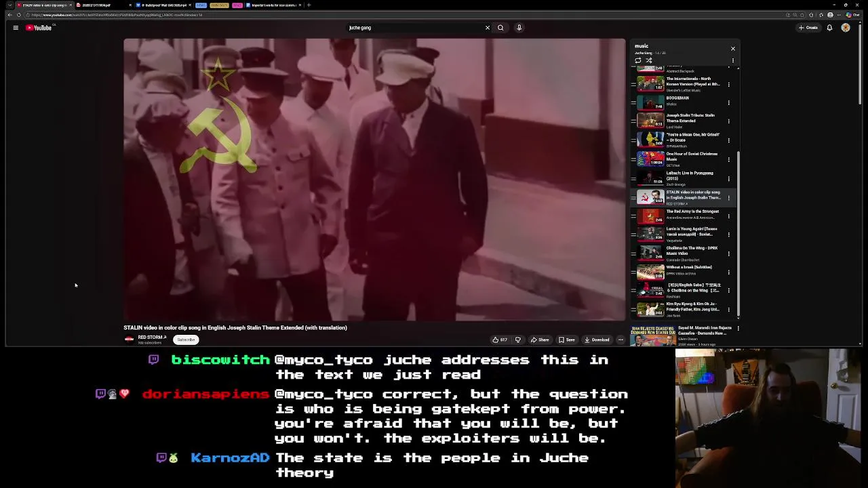Viewport: 868px width, 488px height.
Task: Open the tab search dropdown arrow
Action: tap(9, 5)
